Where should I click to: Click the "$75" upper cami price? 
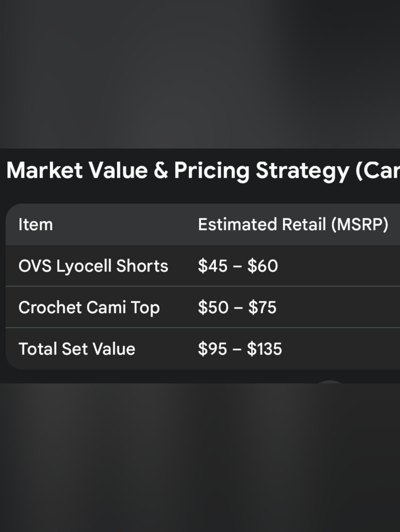(262, 308)
